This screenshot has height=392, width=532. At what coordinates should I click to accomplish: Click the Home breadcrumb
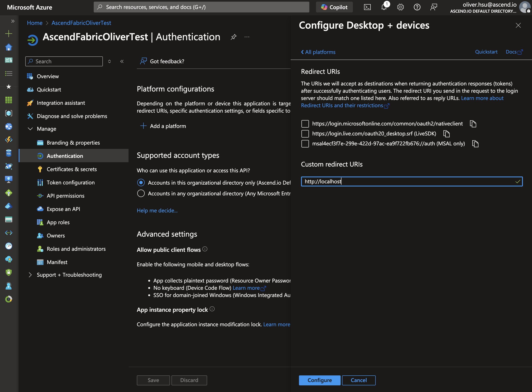tap(35, 23)
